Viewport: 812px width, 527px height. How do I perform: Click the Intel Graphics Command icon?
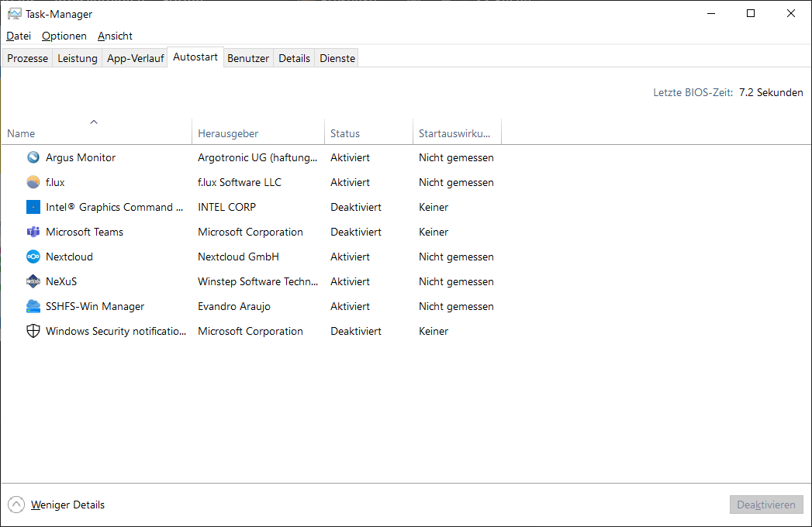[33, 207]
